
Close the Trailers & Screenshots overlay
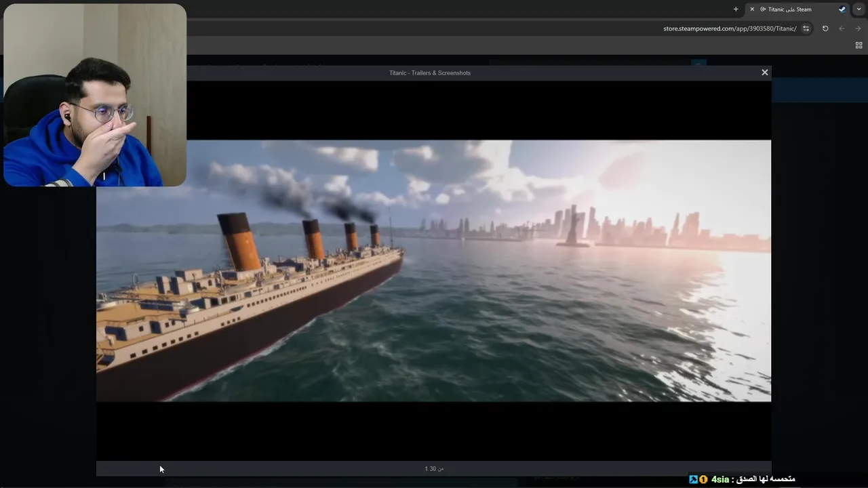(x=764, y=73)
